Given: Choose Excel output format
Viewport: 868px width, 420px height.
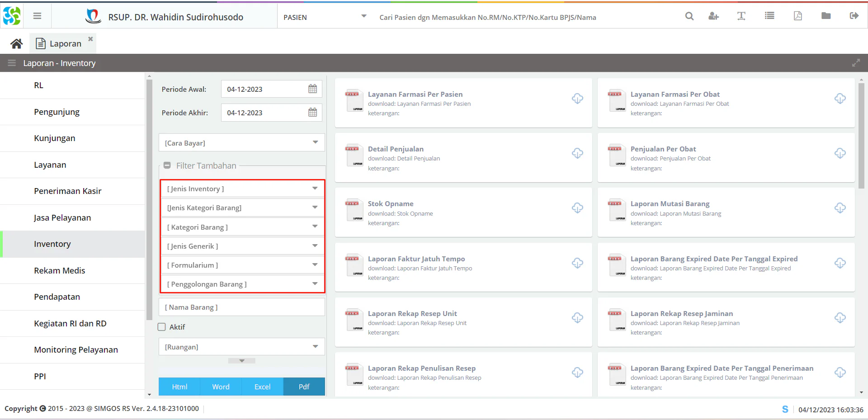Looking at the screenshot, I should tap(262, 387).
